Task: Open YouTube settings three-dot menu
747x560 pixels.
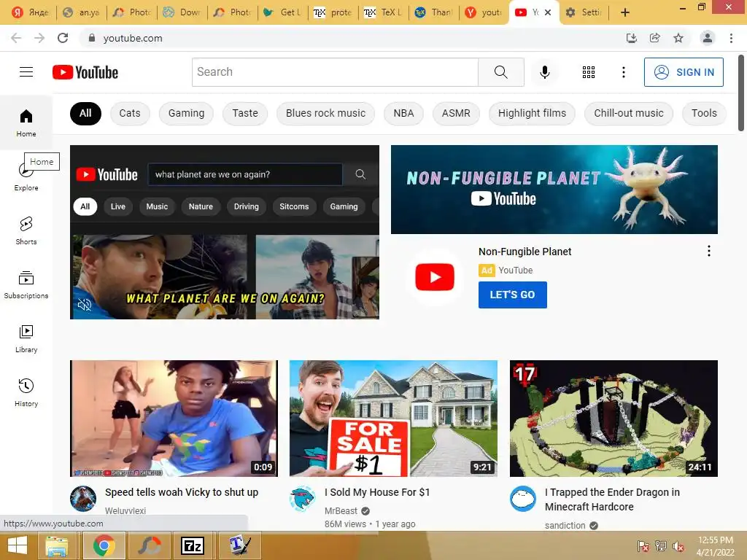Action: point(624,72)
